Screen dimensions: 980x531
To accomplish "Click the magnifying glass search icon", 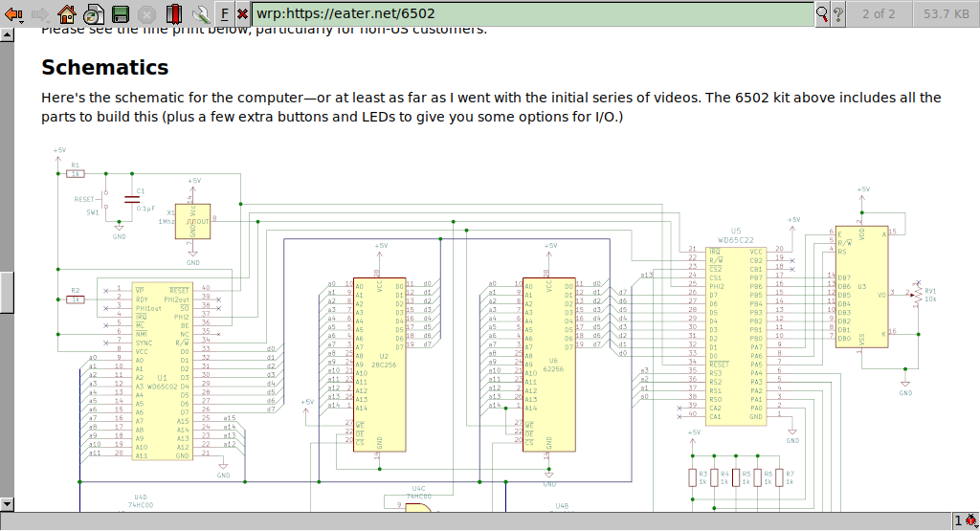I will pos(822,13).
